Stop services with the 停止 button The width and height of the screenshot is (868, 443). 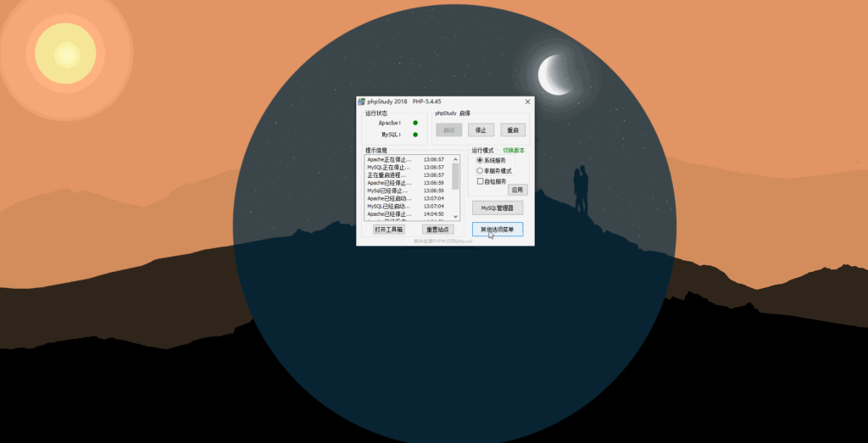(x=481, y=130)
